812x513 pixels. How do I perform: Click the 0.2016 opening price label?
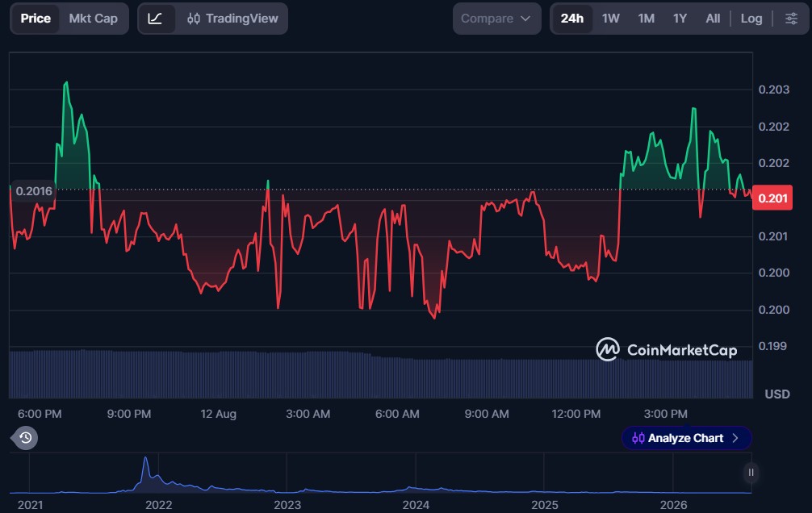(34, 191)
